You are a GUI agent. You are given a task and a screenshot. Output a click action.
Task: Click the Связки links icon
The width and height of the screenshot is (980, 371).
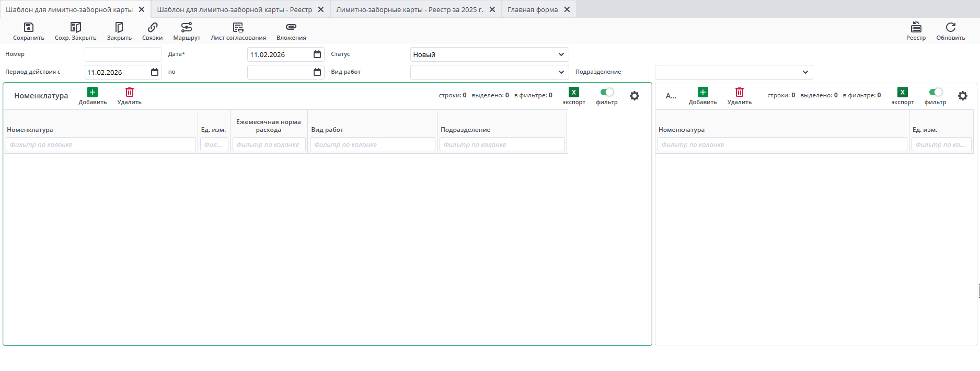click(152, 27)
